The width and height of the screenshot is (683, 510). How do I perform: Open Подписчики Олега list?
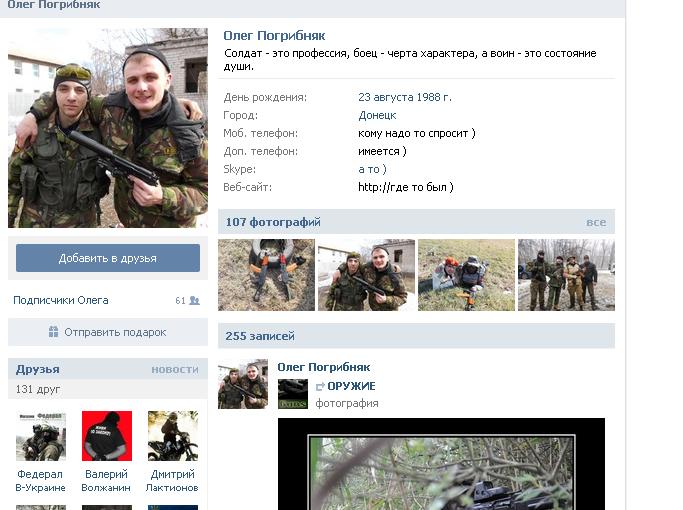click(61, 301)
